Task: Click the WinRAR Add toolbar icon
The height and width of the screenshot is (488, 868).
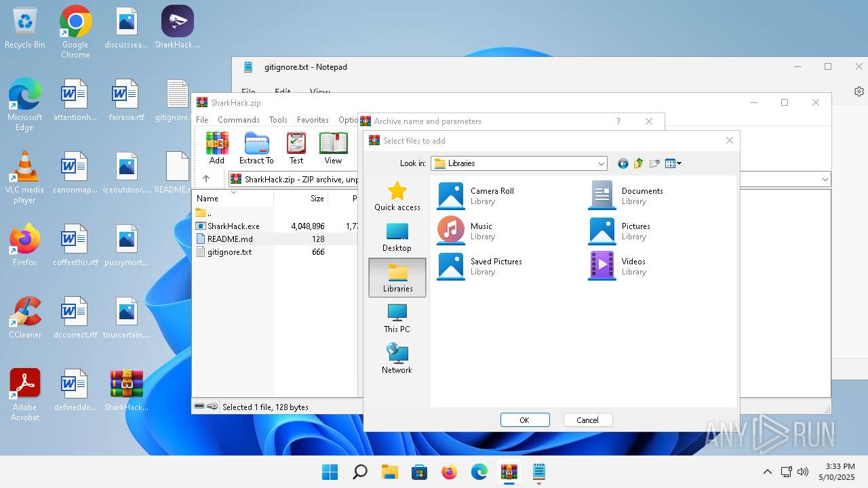Action: coord(217,148)
